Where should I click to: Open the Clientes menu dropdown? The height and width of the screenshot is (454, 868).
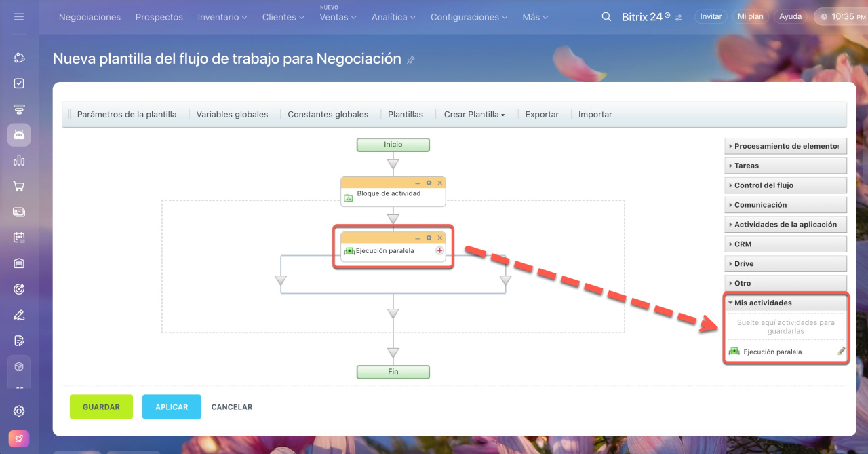[283, 17]
